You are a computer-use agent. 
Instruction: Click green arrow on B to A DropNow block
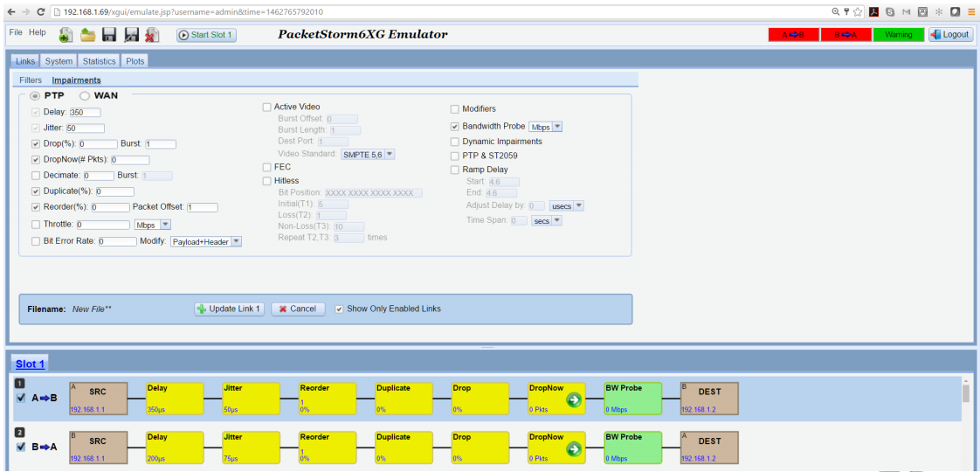(x=575, y=449)
